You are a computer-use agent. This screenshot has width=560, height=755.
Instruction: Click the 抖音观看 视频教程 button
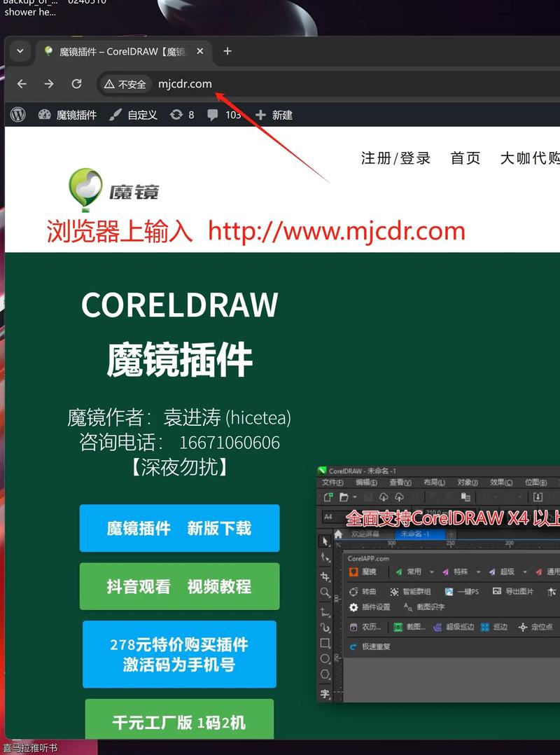(x=179, y=586)
